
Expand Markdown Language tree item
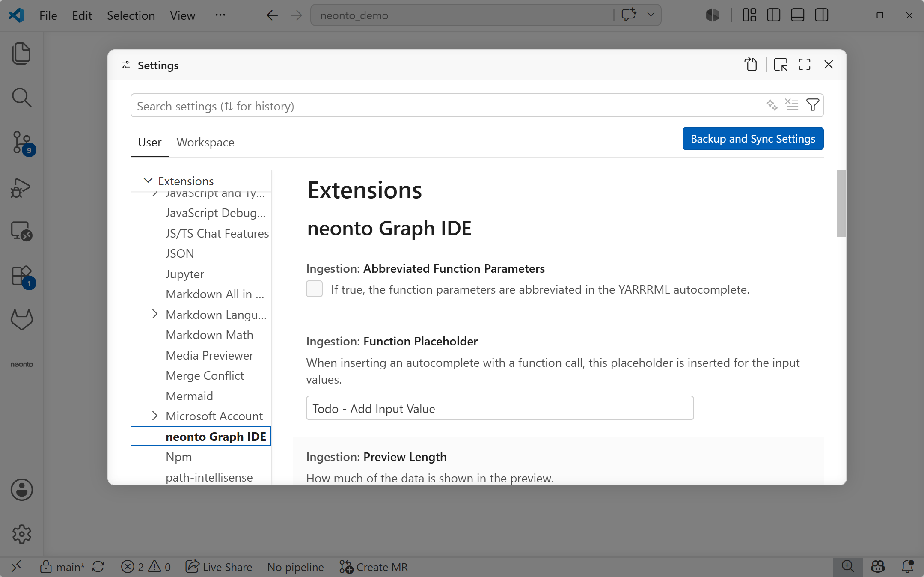(x=154, y=315)
